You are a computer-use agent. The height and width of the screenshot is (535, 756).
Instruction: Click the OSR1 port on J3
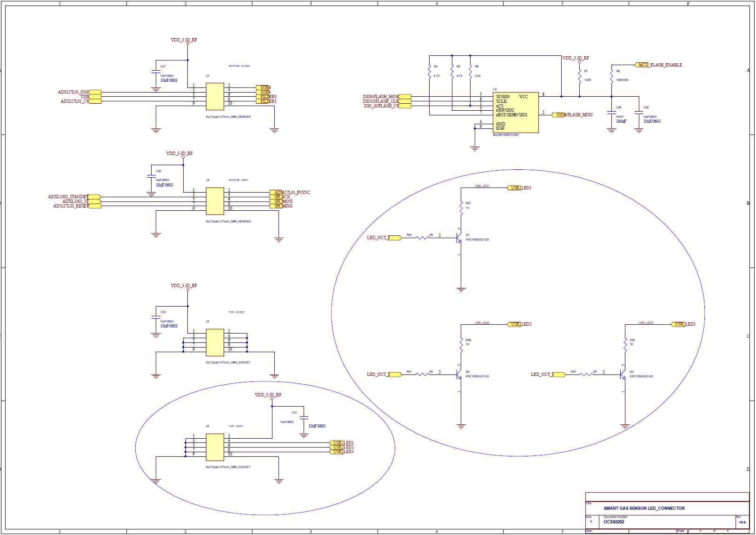(x=263, y=92)
